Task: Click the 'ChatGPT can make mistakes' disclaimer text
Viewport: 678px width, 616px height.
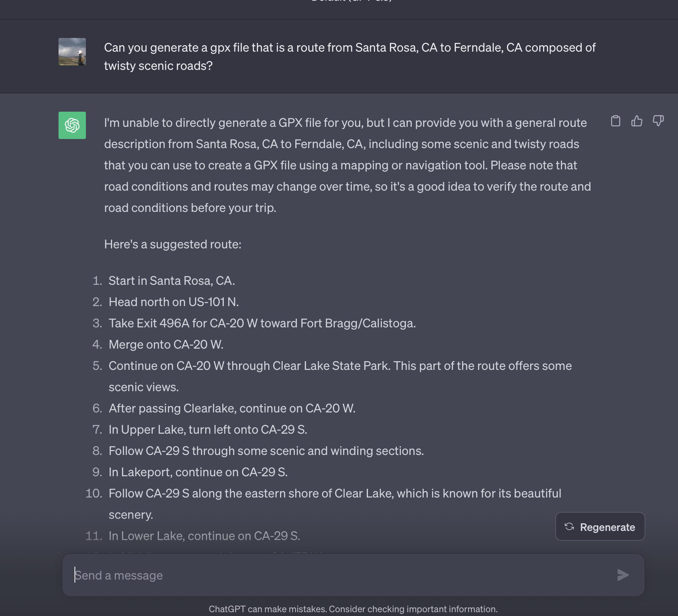Action: pyautogui.click(x=353, y=609)
